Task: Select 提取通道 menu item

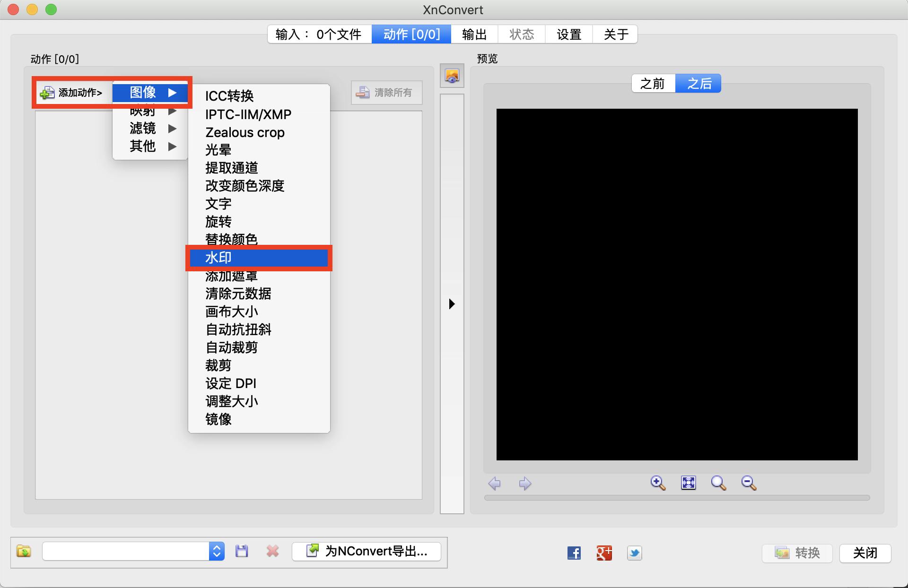Action: 259,168
